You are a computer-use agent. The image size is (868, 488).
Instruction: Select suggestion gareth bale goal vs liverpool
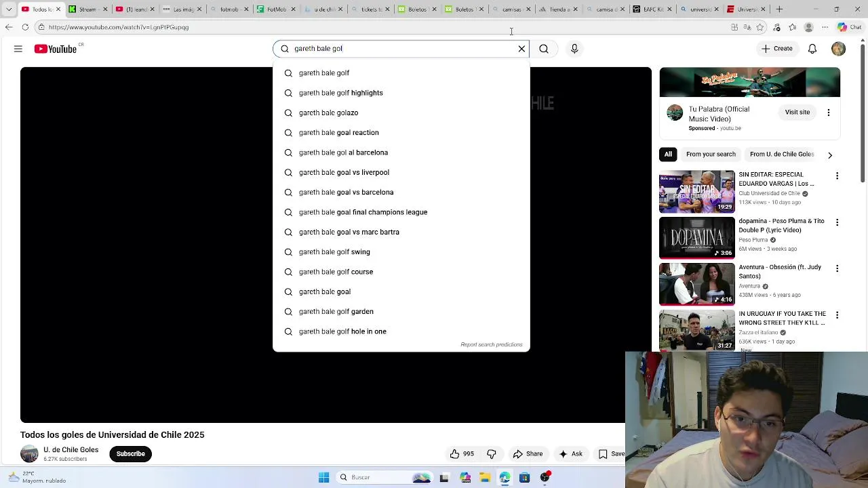(401, 172)
